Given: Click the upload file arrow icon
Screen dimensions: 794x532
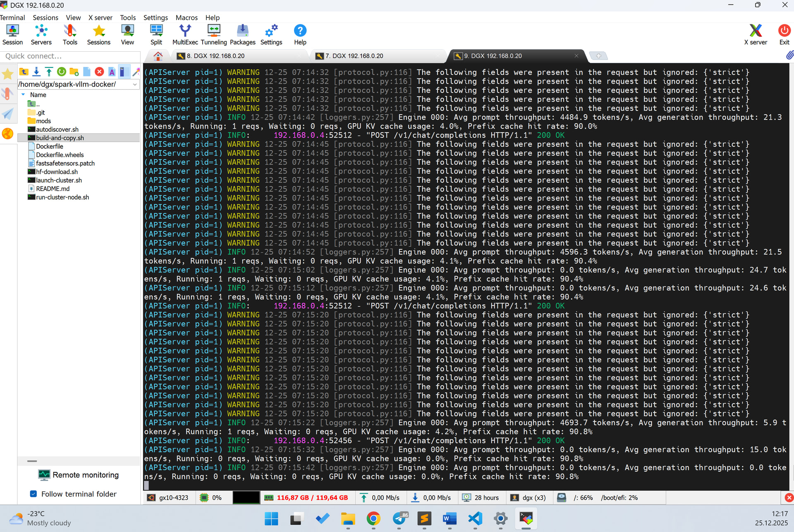Looking at the screenshot, I should click(x=49, y=72).
